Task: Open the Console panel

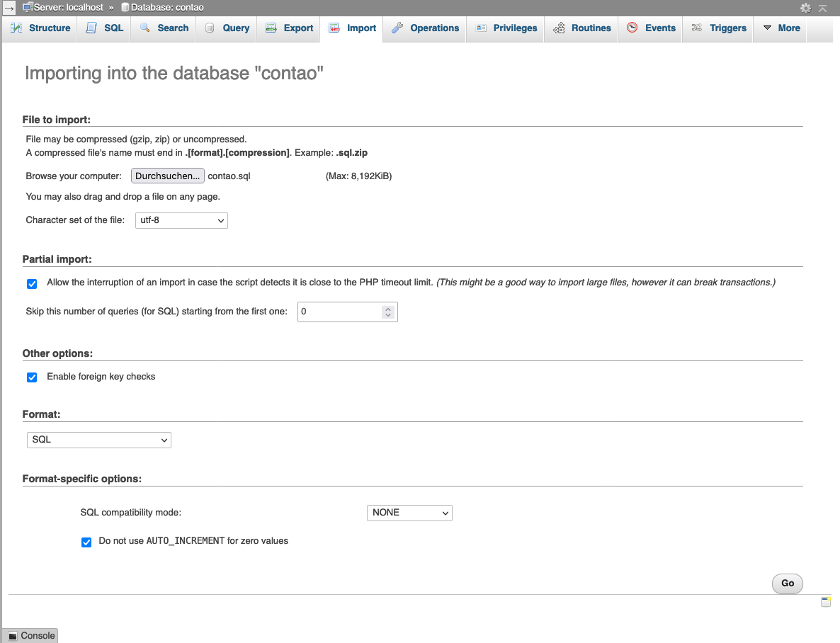Action: click(x=32, y=635)
